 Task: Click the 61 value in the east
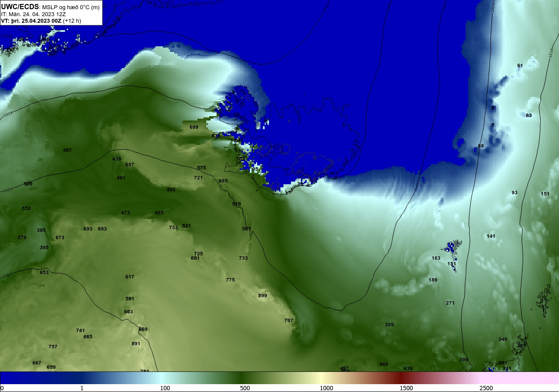(520, 65)
